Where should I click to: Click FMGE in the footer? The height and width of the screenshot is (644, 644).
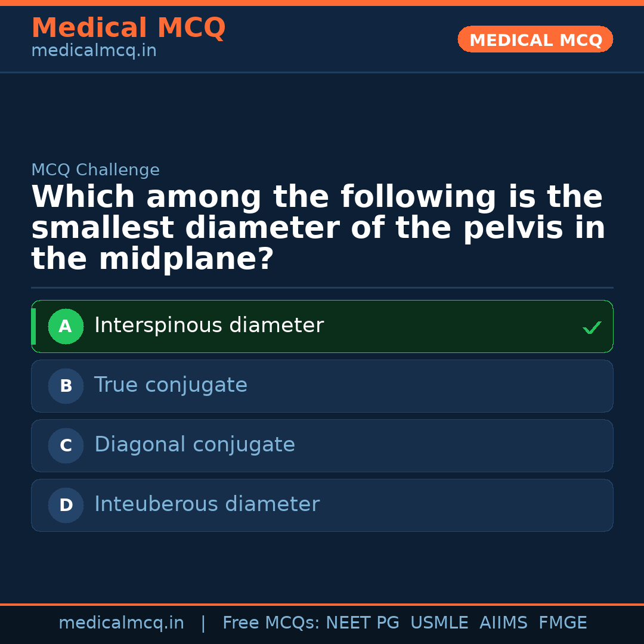click(562, 623)
